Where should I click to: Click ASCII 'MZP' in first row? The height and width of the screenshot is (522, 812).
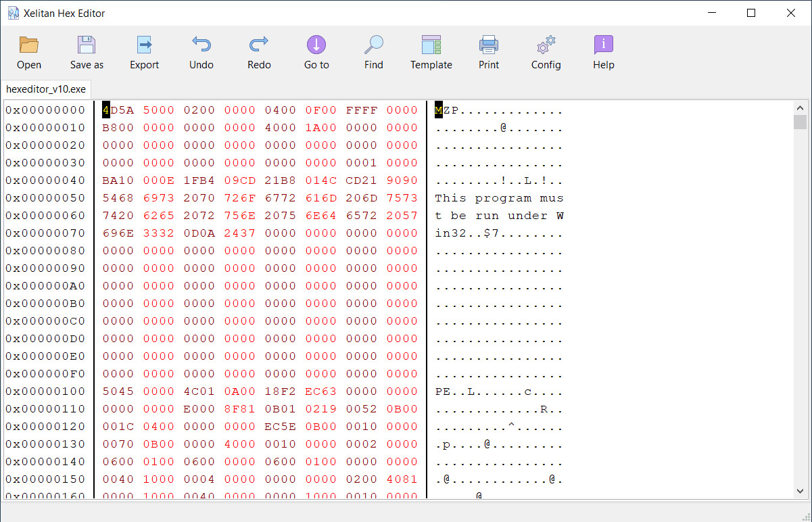(447, 110)
